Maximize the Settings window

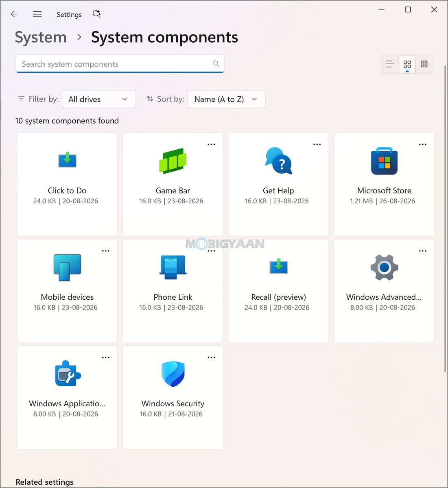point(408,9)
